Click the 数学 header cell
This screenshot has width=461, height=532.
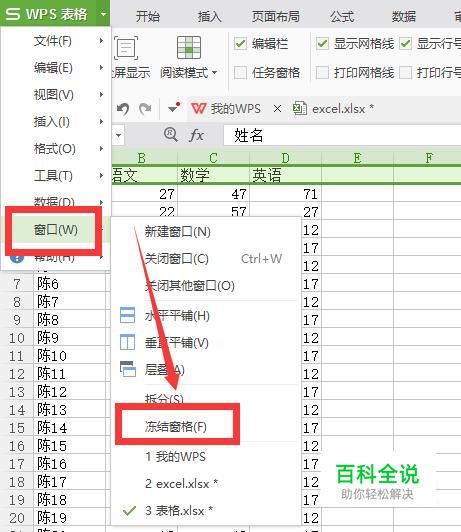tap(213, 175)
